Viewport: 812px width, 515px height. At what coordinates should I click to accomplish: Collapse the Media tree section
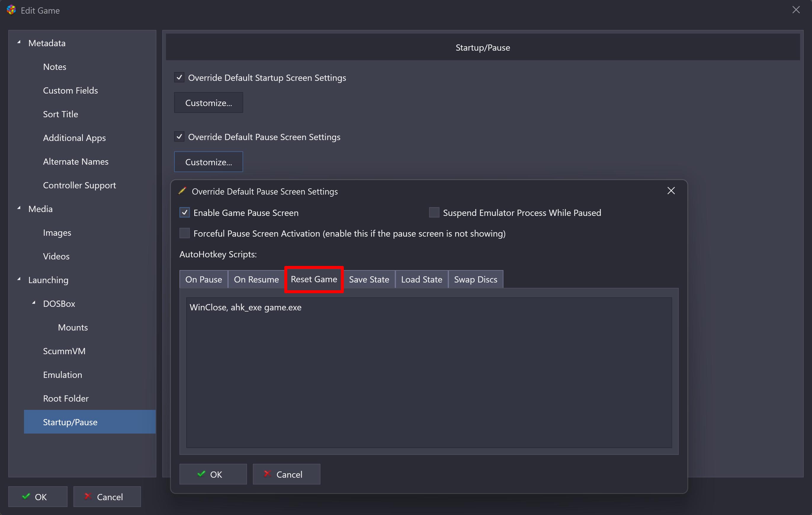click(19, 209)
